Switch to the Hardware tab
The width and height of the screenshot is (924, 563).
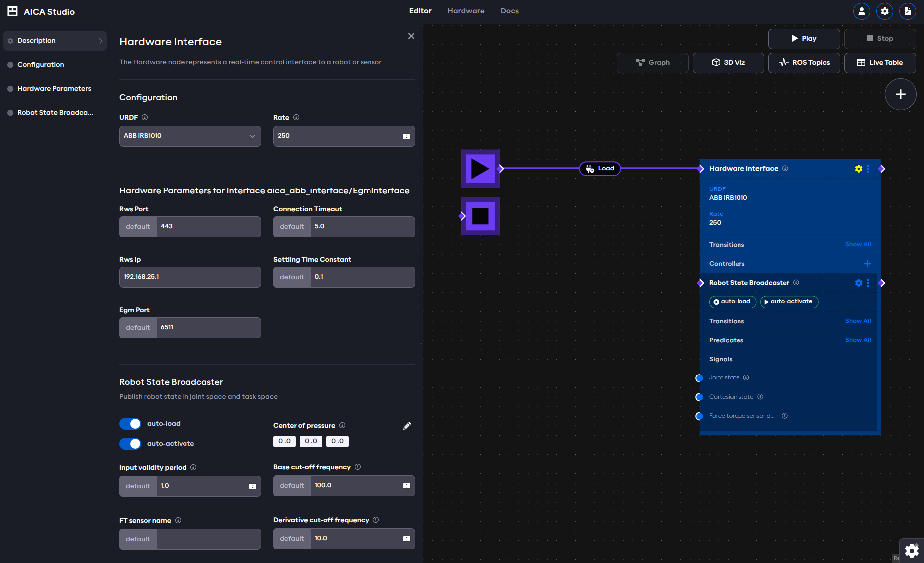point(466,11)
